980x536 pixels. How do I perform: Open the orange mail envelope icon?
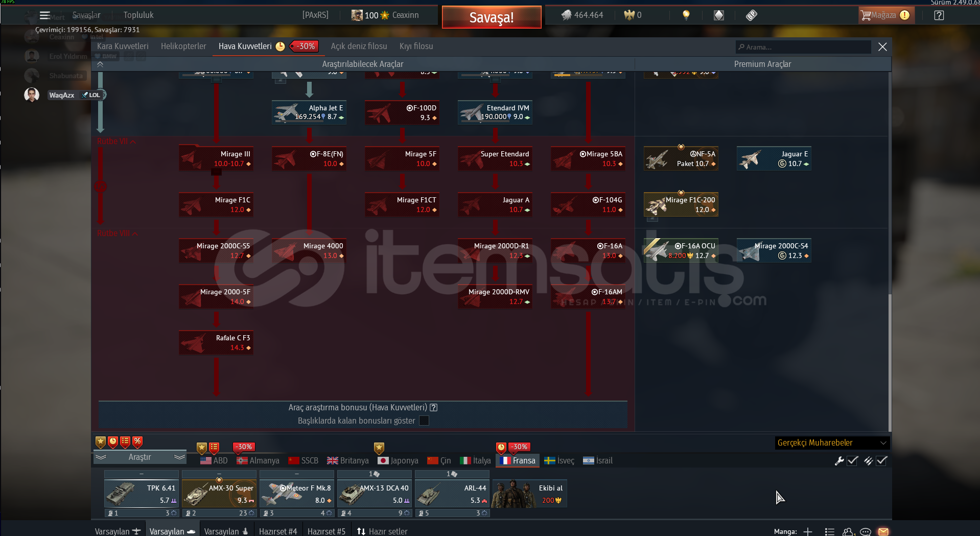883,531
